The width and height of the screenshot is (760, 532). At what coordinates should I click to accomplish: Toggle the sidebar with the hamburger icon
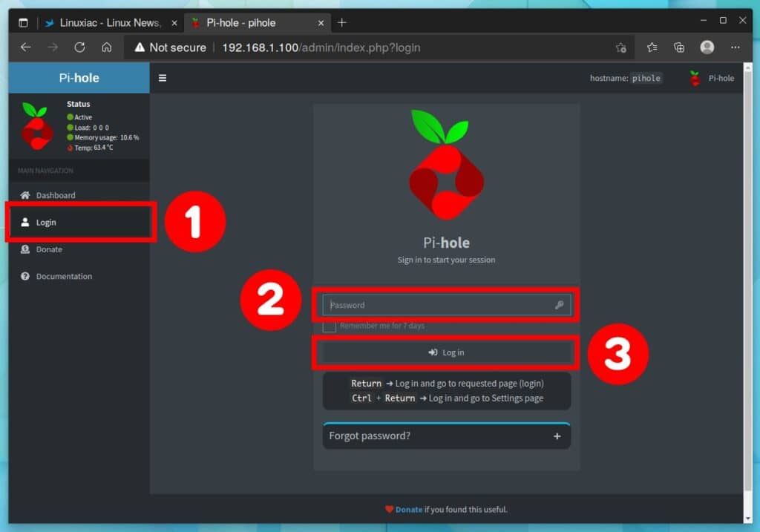pos(163,78)
